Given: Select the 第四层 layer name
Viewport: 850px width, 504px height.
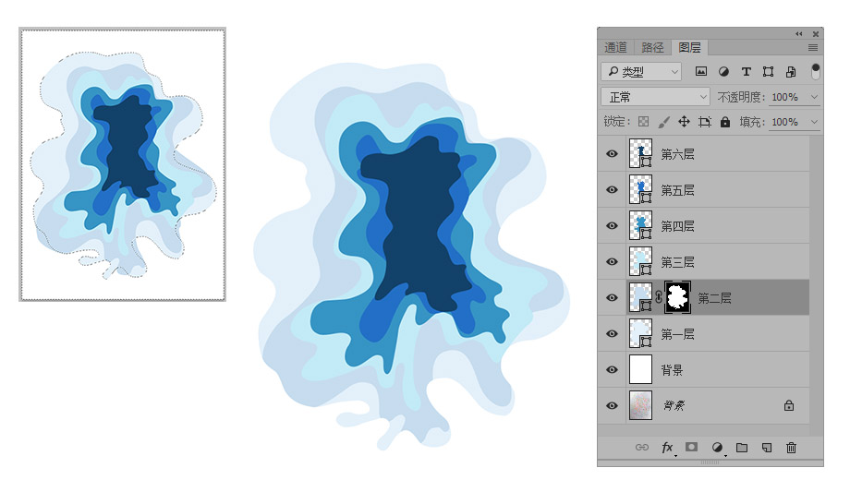Looking at the screenshot, I should pyautogui.click(x=677, y=226).
